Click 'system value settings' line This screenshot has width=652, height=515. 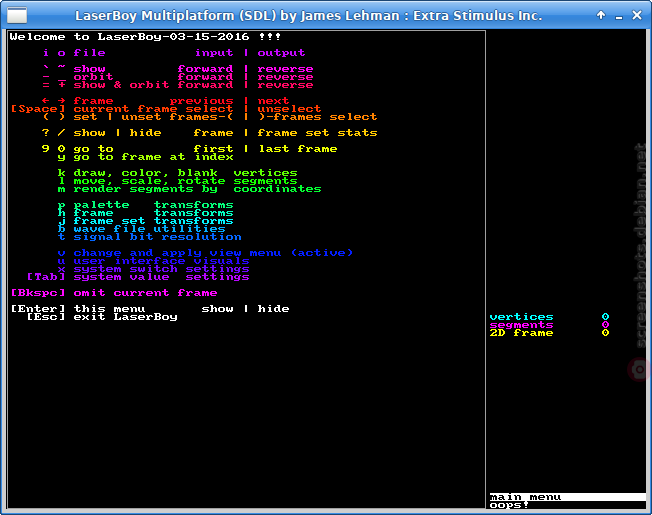click(138, 277)
